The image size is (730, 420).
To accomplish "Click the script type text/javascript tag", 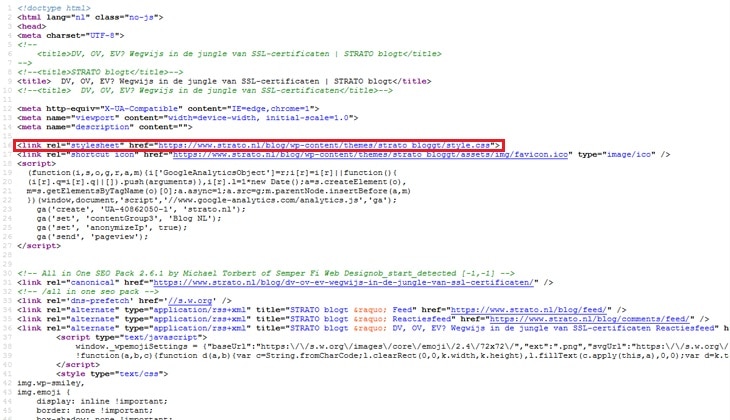I will (132, 337).
